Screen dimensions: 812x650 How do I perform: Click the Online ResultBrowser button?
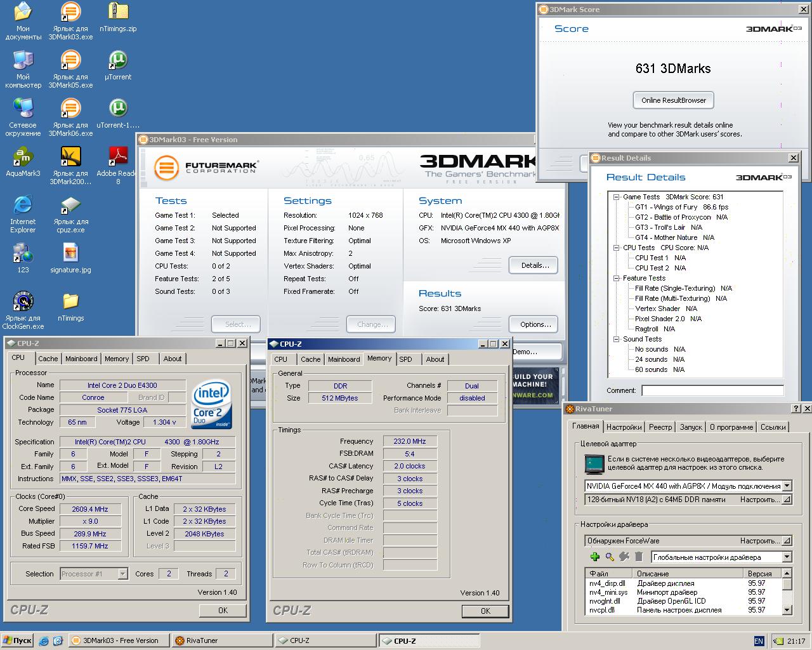coord(673,100)
